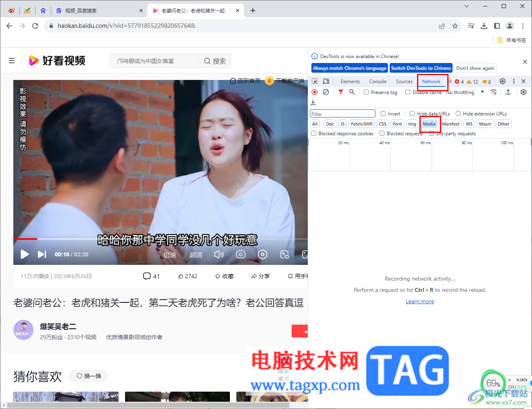Open a new browser tab
532x409 pixels.
(253, 10)
